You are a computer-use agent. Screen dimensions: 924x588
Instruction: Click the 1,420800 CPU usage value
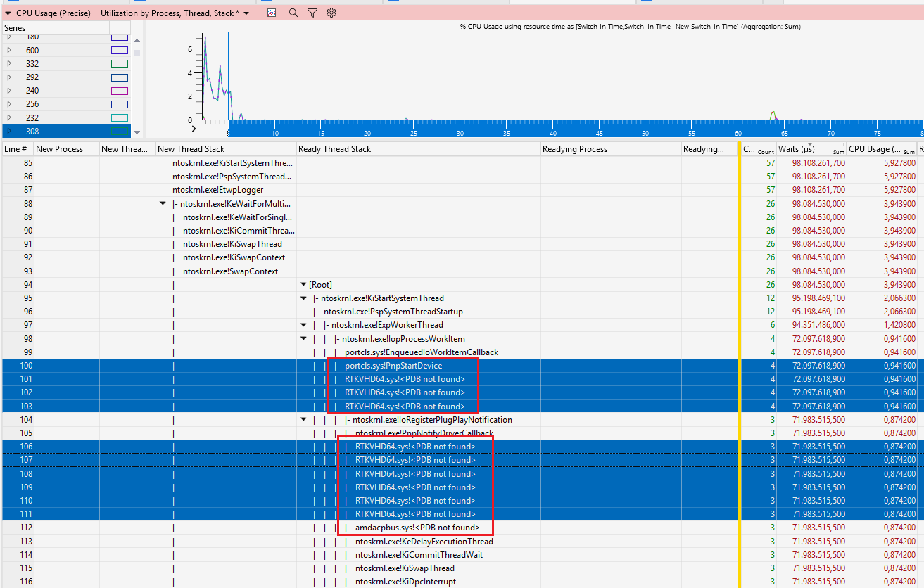click(x=900, y=326)
